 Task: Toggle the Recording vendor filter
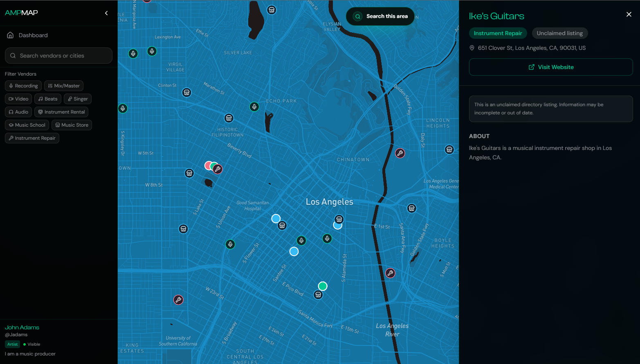pos(23,86)
